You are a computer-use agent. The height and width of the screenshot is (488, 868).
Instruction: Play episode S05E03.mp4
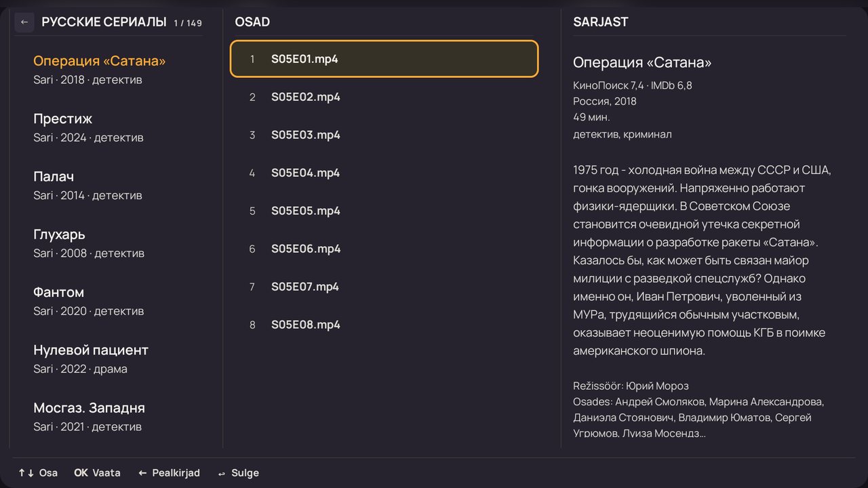384,135
